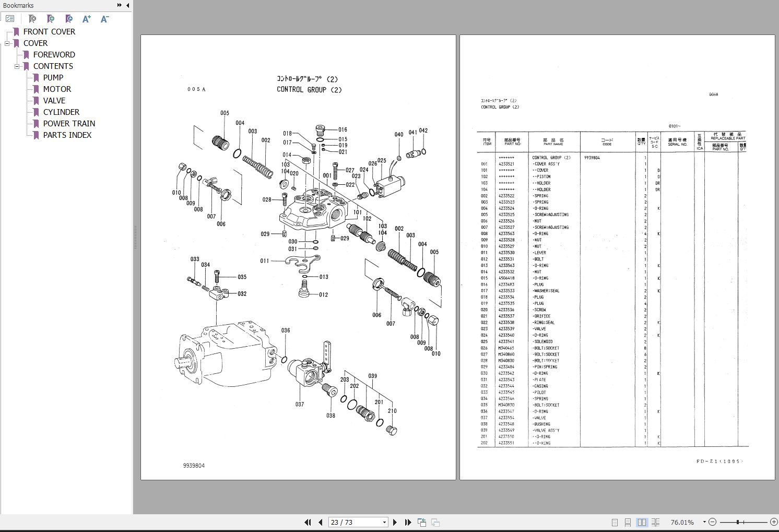779x532 pixels.
Task: Jump to the last page icon
Action: coord(408,522)
